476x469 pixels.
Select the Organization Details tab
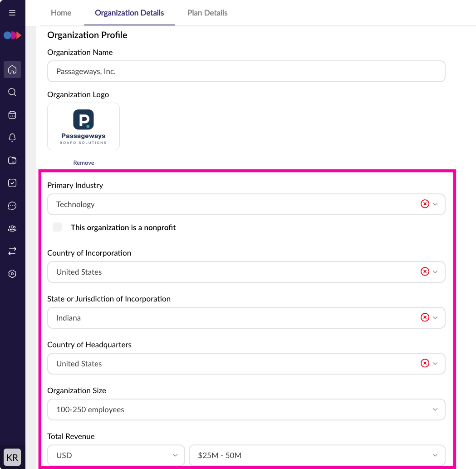tap(129, 13)
